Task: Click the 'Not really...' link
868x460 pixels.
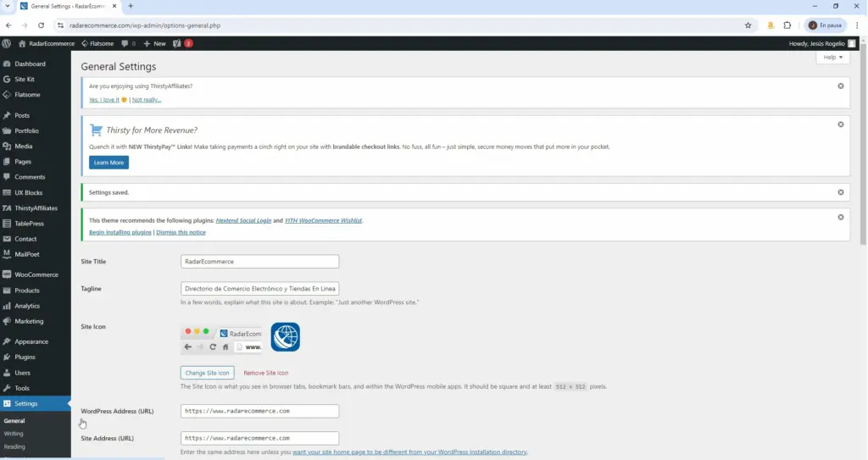Action: [x=146, y=100]
